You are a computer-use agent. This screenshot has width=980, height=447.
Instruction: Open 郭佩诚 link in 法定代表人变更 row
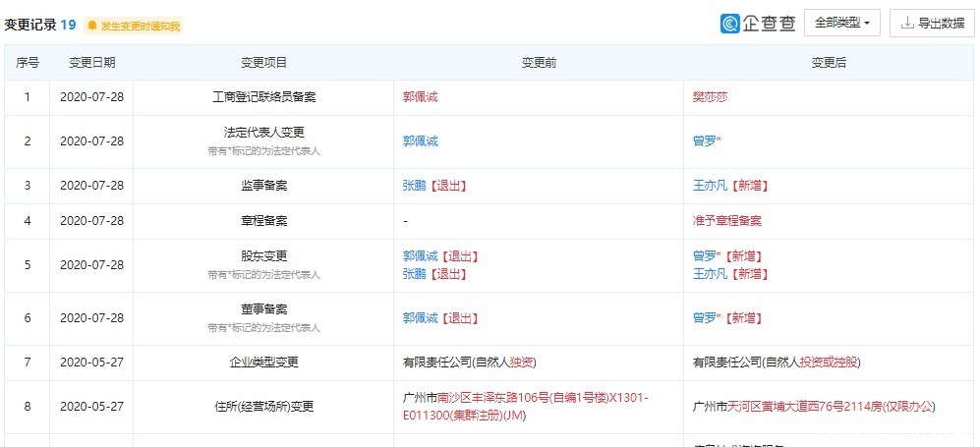(421, 141)
